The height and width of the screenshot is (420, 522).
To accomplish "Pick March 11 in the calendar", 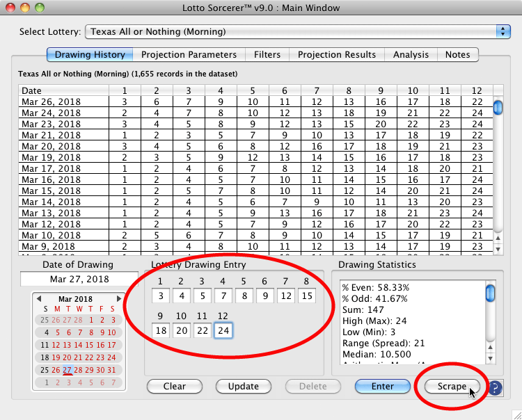I will 45,345.
